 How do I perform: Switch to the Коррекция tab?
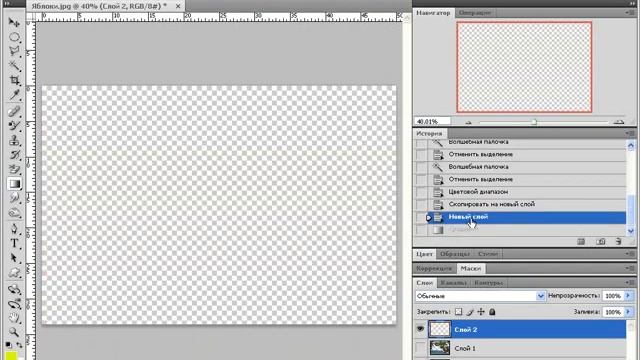tap(433, 268)
